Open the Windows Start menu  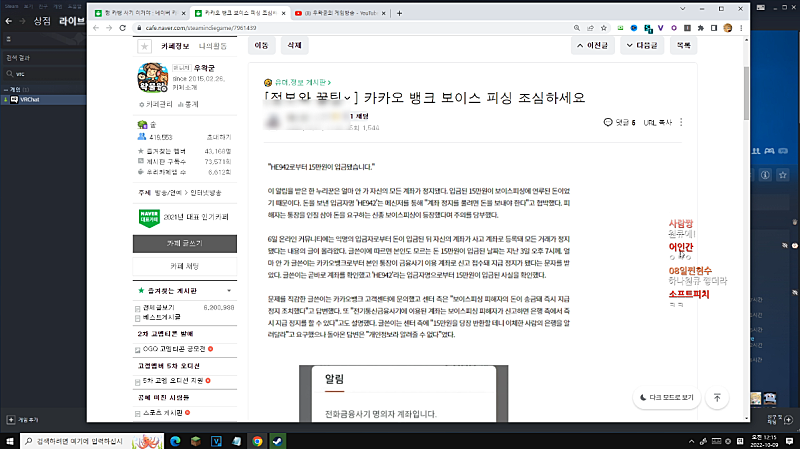(x=10, y=441)
